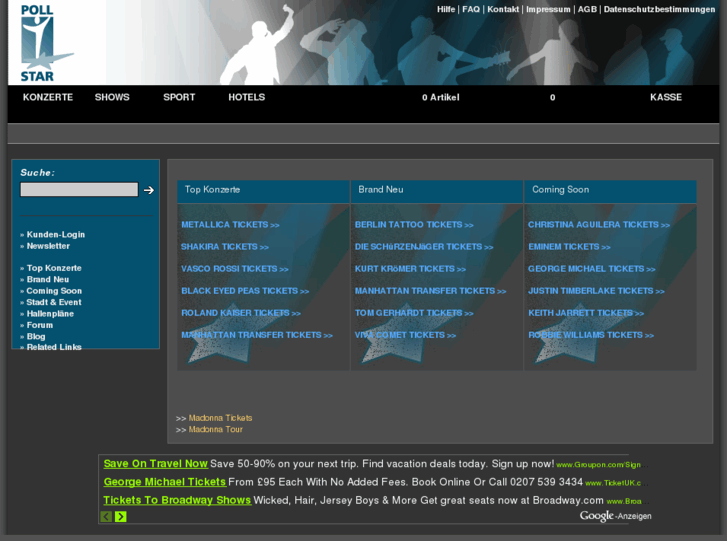The width and height of the screenshot is (727, 545).
Task: Open Manhattan Transfer Tickets in Brand Neu
Action: tap(430, 291)
